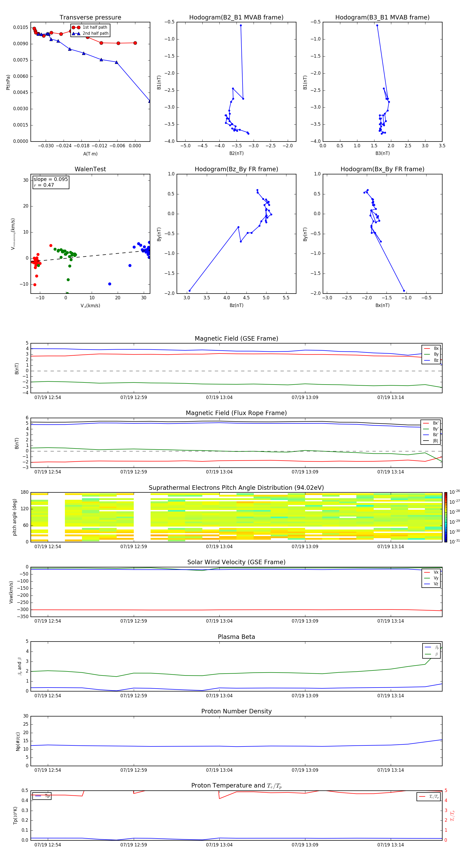The width and height of the screenshot is (473, 868).
Task: Click the red Te/Tp legend entry
Action: coord(429,796)
